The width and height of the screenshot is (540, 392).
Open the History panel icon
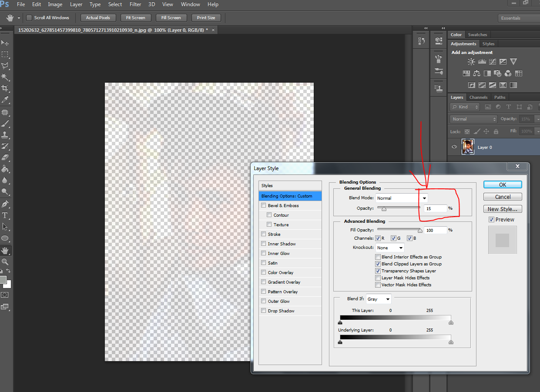(x=421, y=40)
